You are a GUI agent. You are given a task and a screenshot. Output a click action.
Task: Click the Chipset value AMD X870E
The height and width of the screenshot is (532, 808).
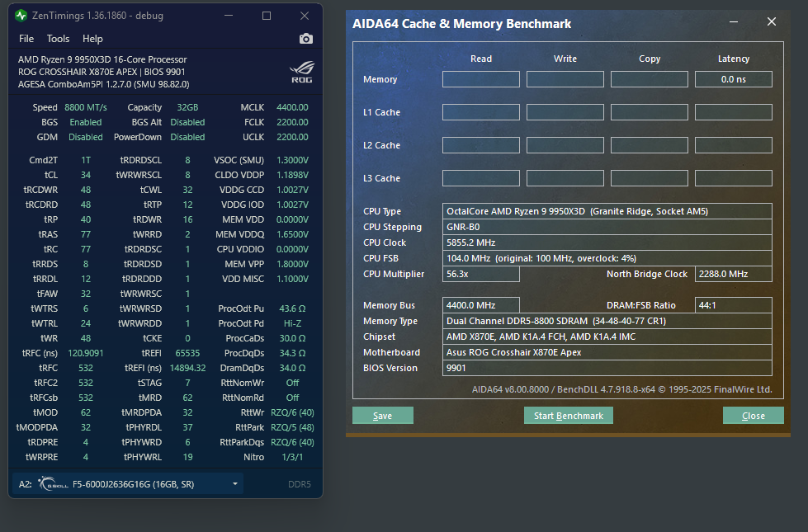607,337
